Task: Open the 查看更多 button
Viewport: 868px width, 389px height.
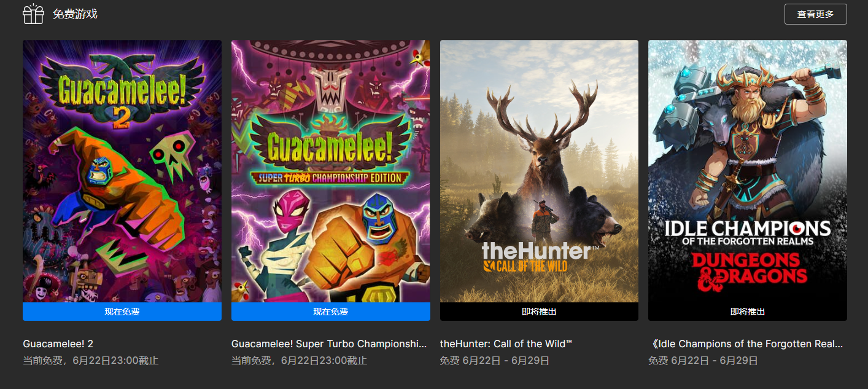Action: 815,14
